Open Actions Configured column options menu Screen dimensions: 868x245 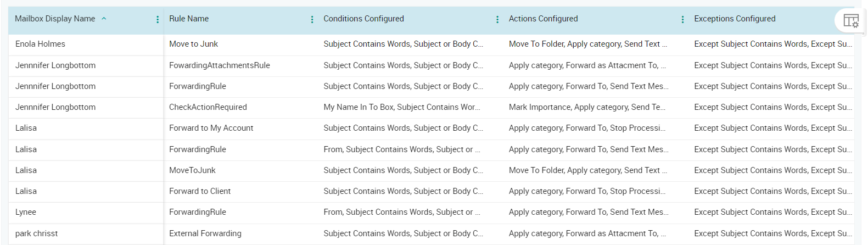682,19
